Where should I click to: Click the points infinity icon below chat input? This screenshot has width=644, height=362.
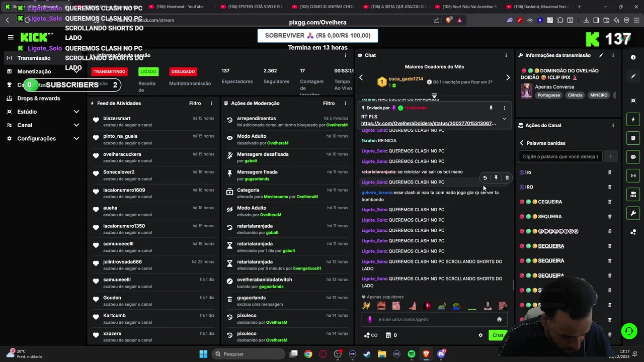370,335
